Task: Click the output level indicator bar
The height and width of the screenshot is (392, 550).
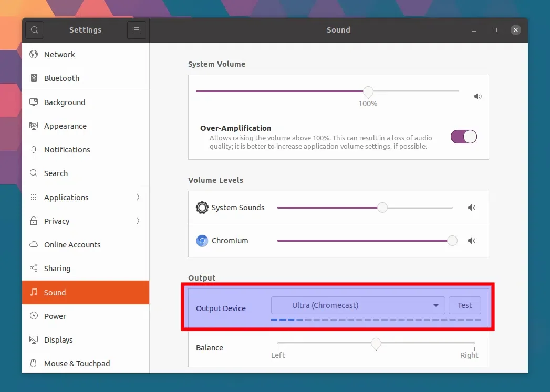Action: [x=376, y=319]
